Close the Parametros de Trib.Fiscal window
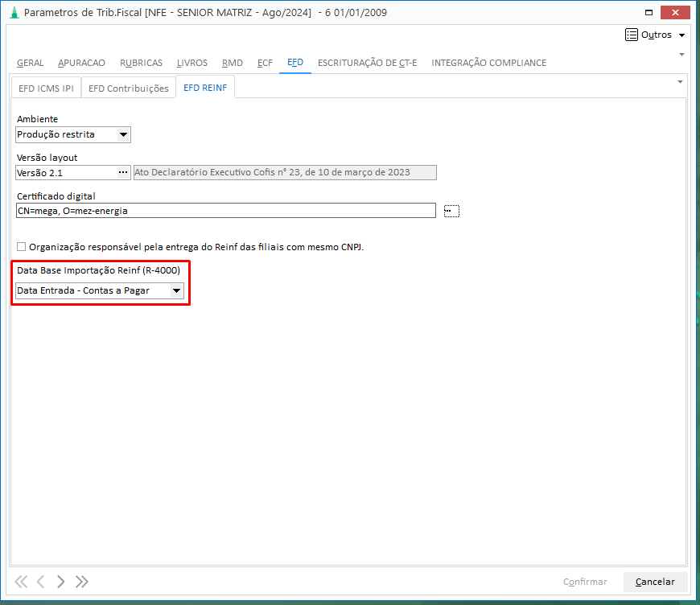700x605 pixels. tap(675, 13)
